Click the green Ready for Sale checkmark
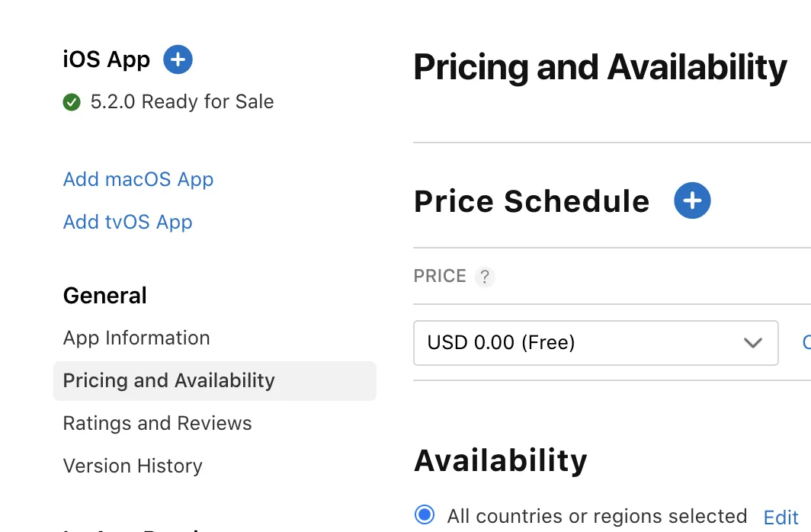The width and height of the screenshot is (811, 532). [72, 102]
